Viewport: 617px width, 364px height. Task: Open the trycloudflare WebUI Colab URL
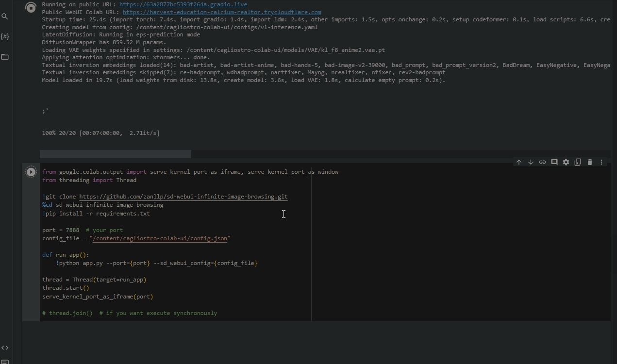(x=222, y=12)
